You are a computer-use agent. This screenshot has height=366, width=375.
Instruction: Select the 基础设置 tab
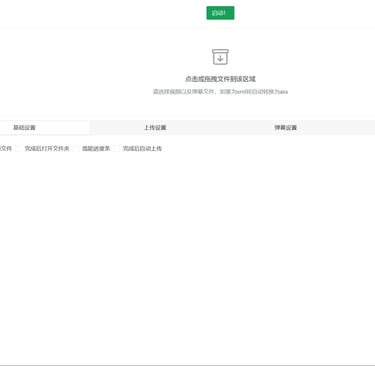[24, 128]
